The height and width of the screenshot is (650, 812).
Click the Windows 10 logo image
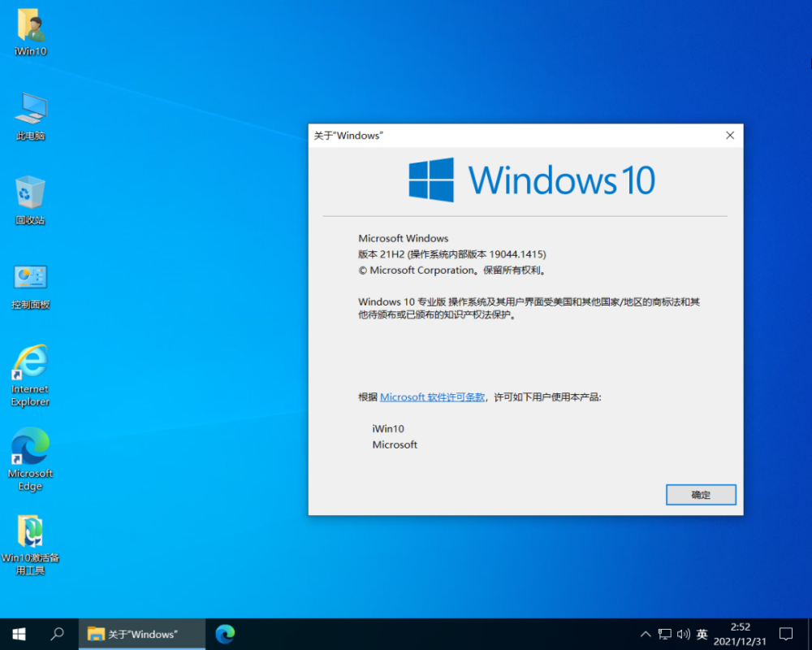pyautogui.click(x=532, y=180)
